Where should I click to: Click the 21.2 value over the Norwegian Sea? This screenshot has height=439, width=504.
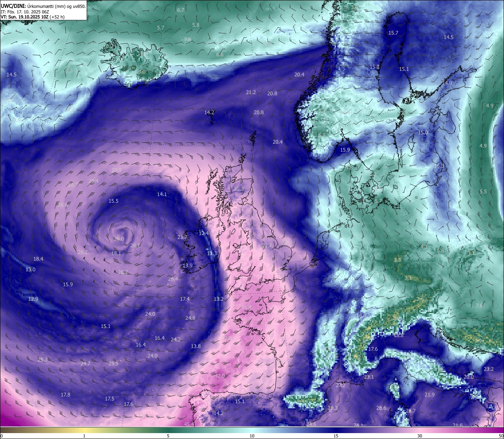tap(251, 93)
